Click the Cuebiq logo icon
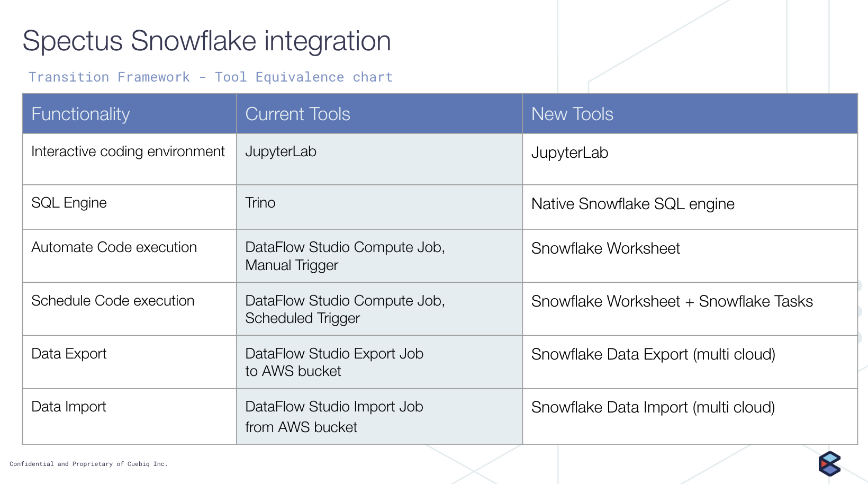 point(829,464)
